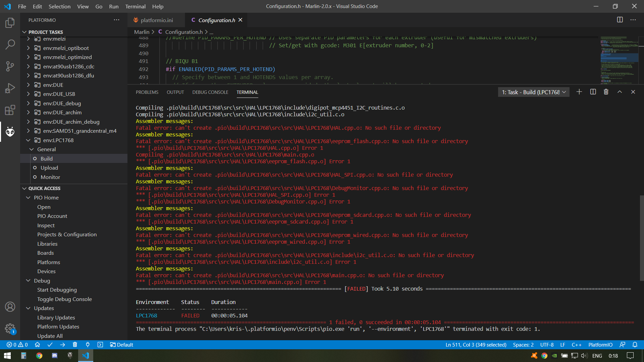Open the Terminal menu in menu bar
Viewport: 644px width, 362px height.
pos(135,6)
